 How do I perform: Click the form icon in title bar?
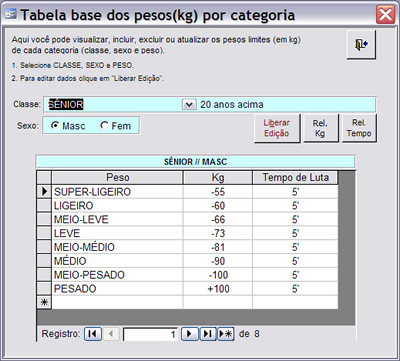tap(10, 15)
